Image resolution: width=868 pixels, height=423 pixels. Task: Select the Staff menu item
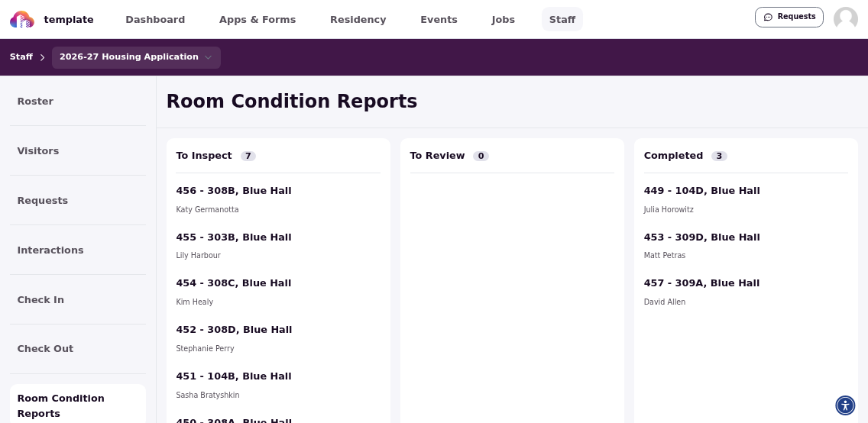pos(562,19)
